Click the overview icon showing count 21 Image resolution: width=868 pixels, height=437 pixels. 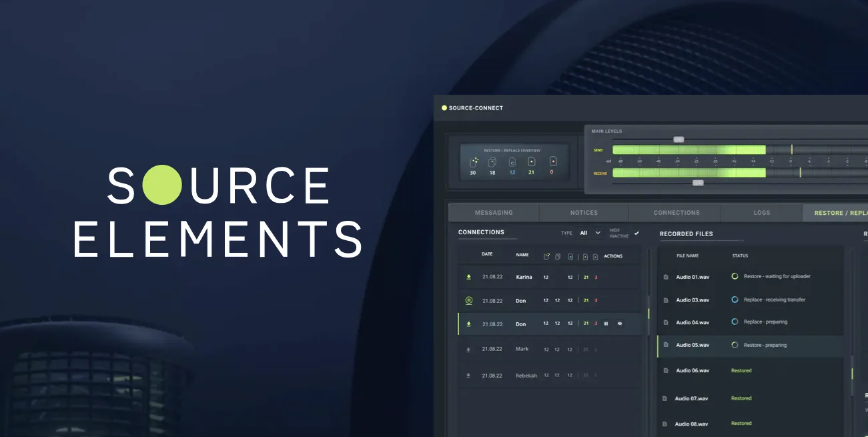pyautogui.click(x=532, y=161)
